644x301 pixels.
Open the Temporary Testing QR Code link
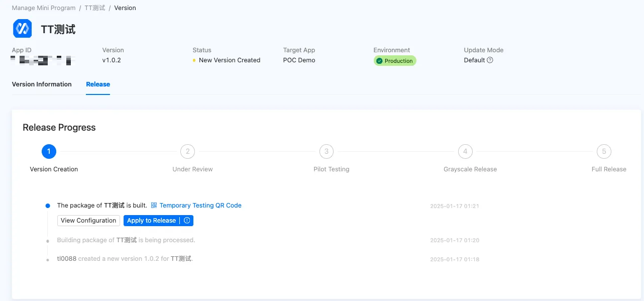pyautogui.click(x=200, y=206)
